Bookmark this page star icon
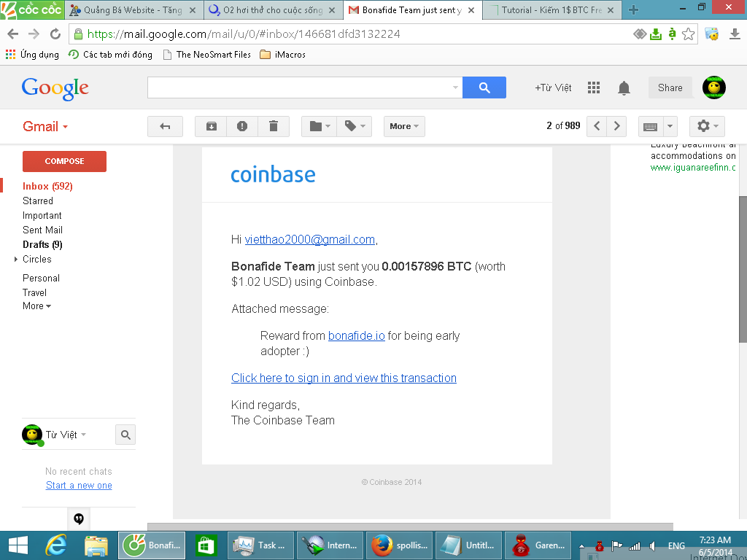 click(688, 34)
